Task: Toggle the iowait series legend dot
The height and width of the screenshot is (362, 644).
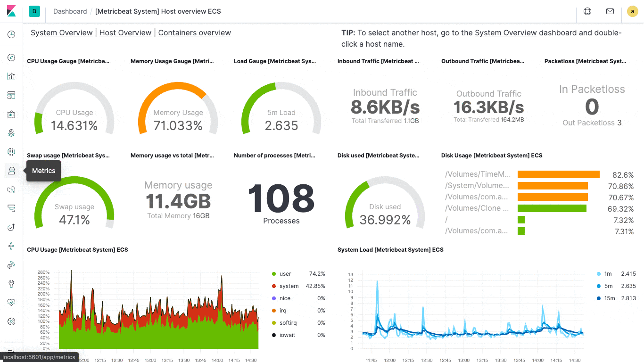Action: coord(274,335)
